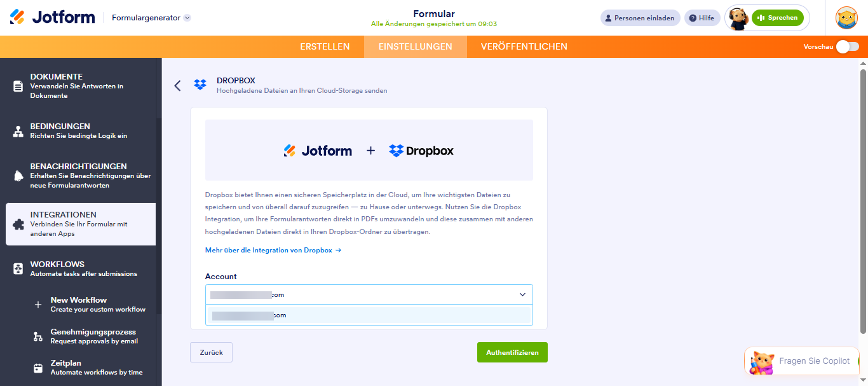The height and width of the screenshot is (386, 868).
Task: Expand the Account dropdown field
Action: 369,294
